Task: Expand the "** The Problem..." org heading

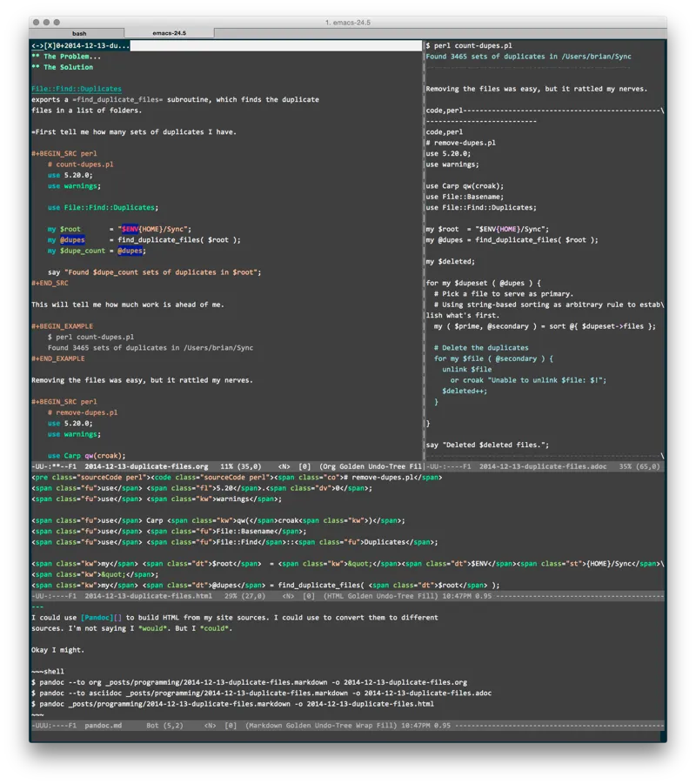Action: pos(65,56)
